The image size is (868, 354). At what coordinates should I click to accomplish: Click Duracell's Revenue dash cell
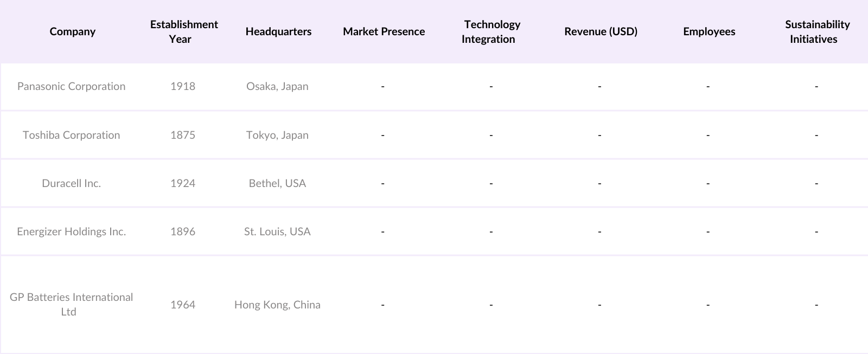click(599, 183)
